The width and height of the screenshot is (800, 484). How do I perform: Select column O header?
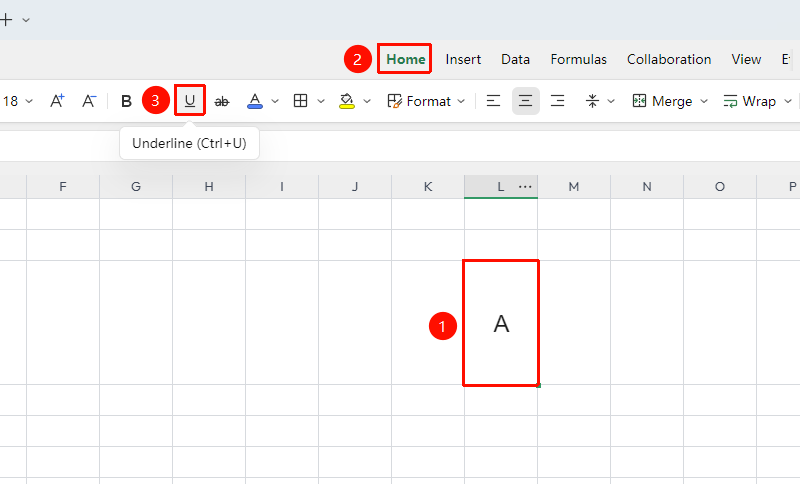coord(719,187)
